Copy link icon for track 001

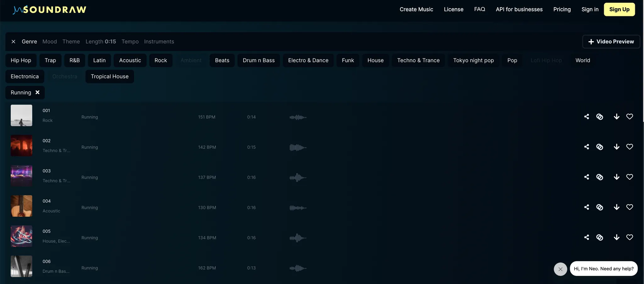600,117
